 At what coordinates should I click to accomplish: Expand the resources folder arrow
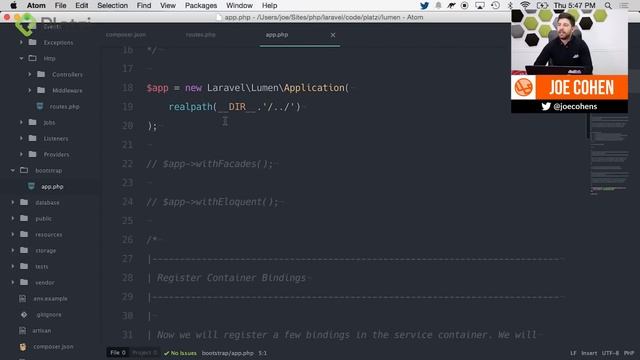[13, 234]
